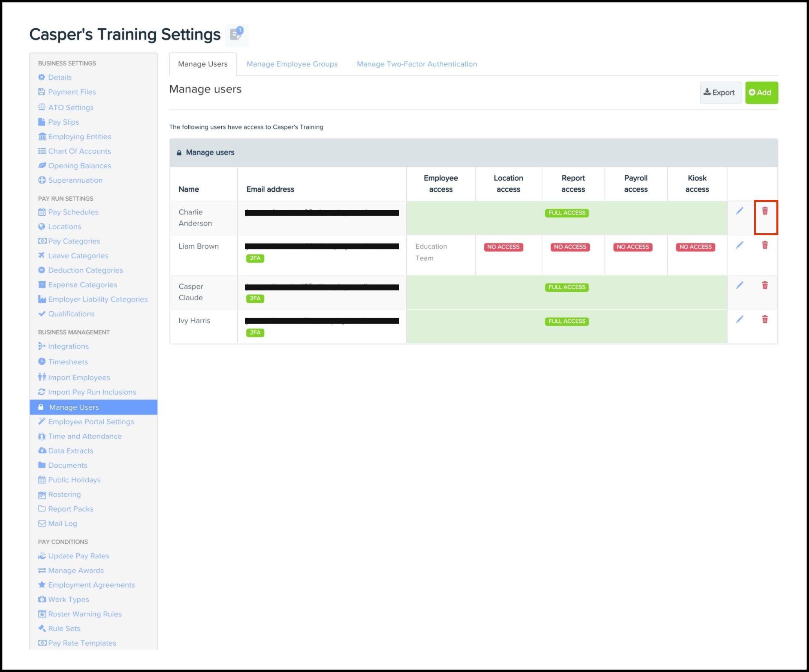Open Rule Sets under Pay Conditions

(x=64, y=628)
